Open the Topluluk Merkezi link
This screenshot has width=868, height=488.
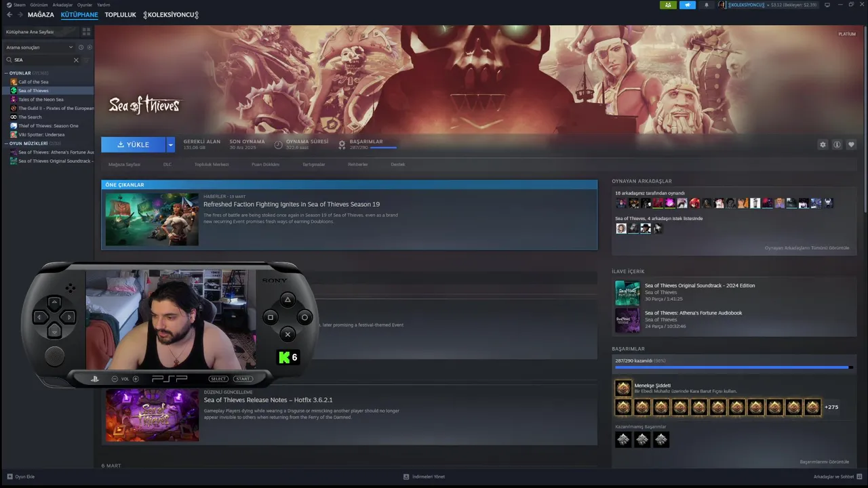pos(212,165)
